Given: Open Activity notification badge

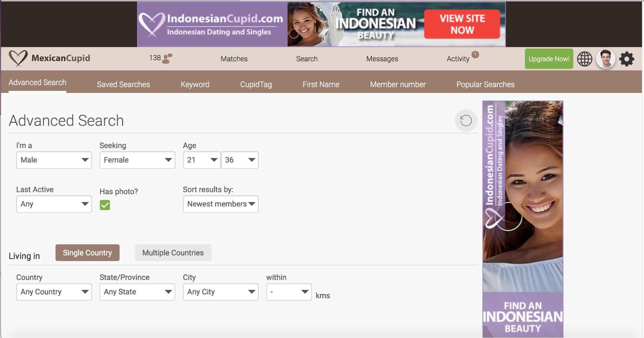Looking at the screenshot, I should pos(475,54).
